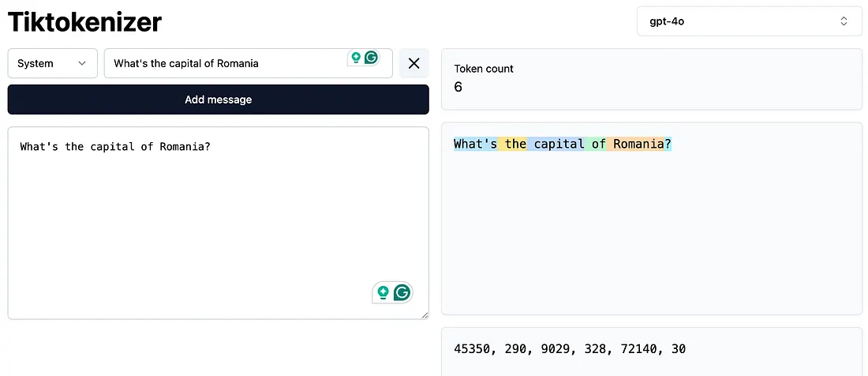Viewport: 868px width, 376px height.
Task: Select the yellow "the" token
Action: 514,144
